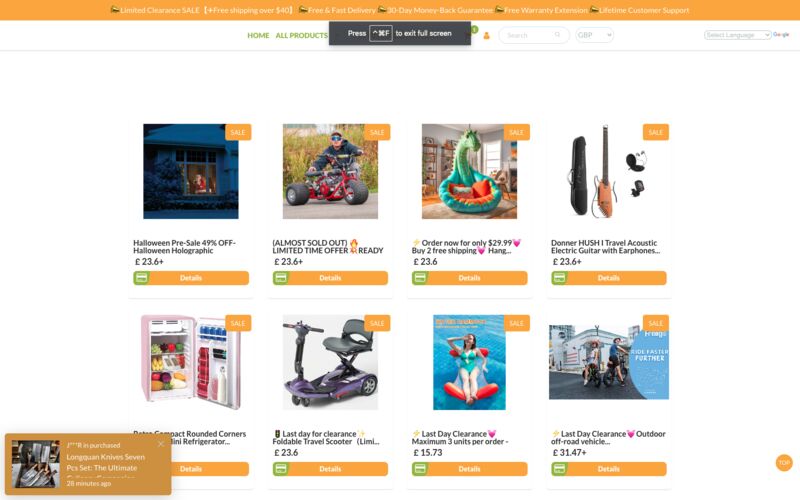Click the green card icon on the Outdoor off-road vehicle
The width and height of the screenshot is (800, 500).
(x=559, y=469)
